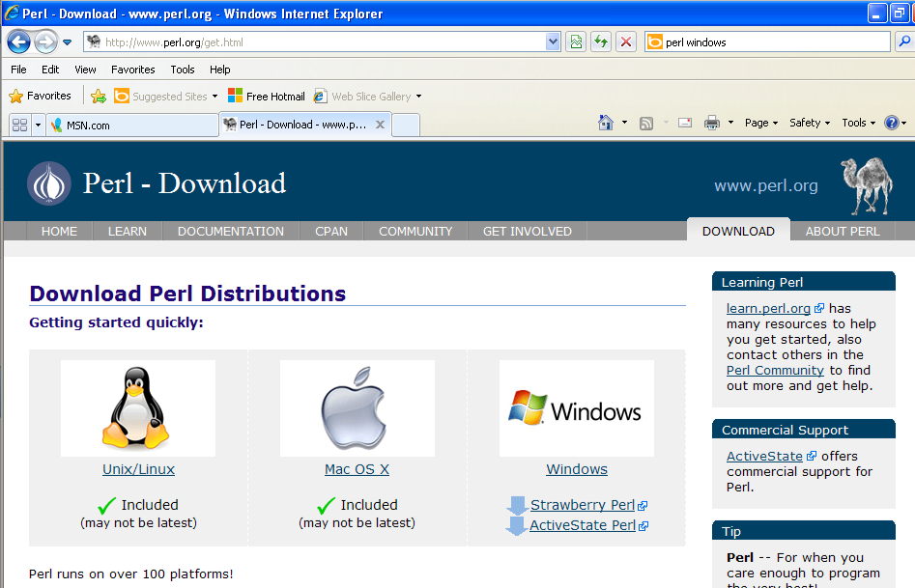The height and width of the screenshot is (588, 915).
Task: Open the File menu
Action: (x=18, y=70)
